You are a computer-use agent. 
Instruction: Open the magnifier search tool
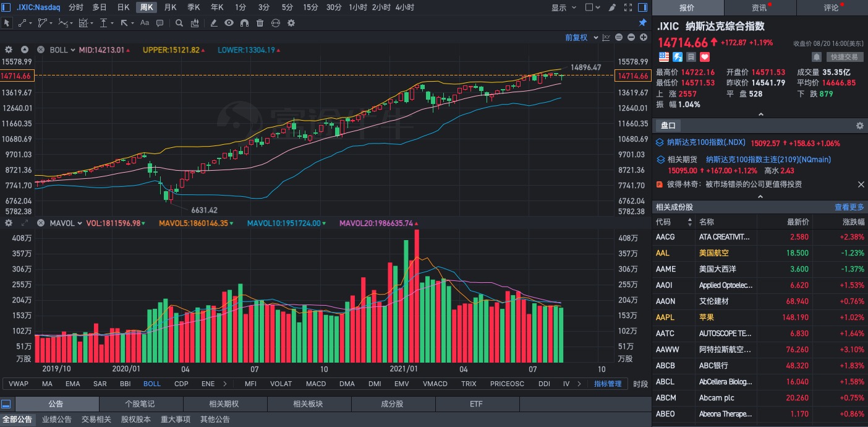tap(179, 23)
